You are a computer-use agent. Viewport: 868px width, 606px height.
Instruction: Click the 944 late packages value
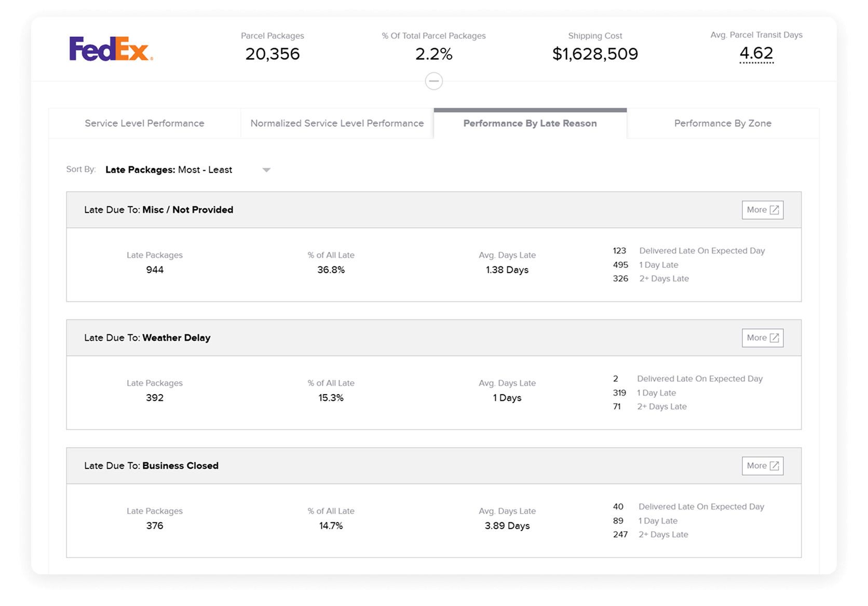[x=155, y=270]
